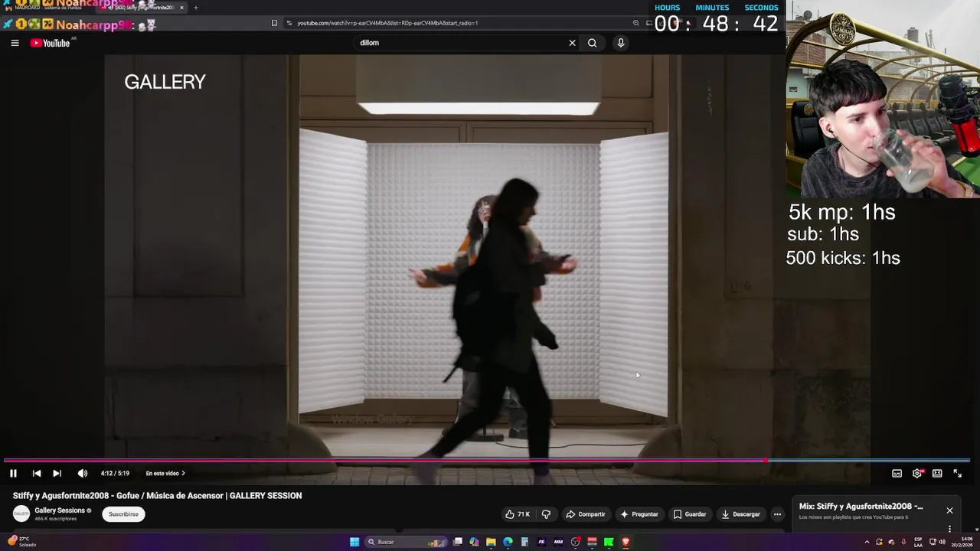Open the volume control in the system tray
980x551 pixels.
942,542
